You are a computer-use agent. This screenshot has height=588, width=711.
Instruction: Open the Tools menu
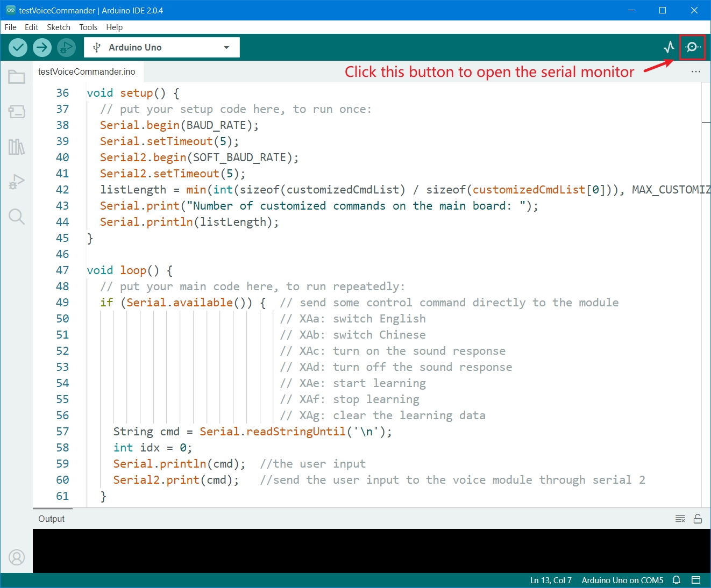[88, 27]
